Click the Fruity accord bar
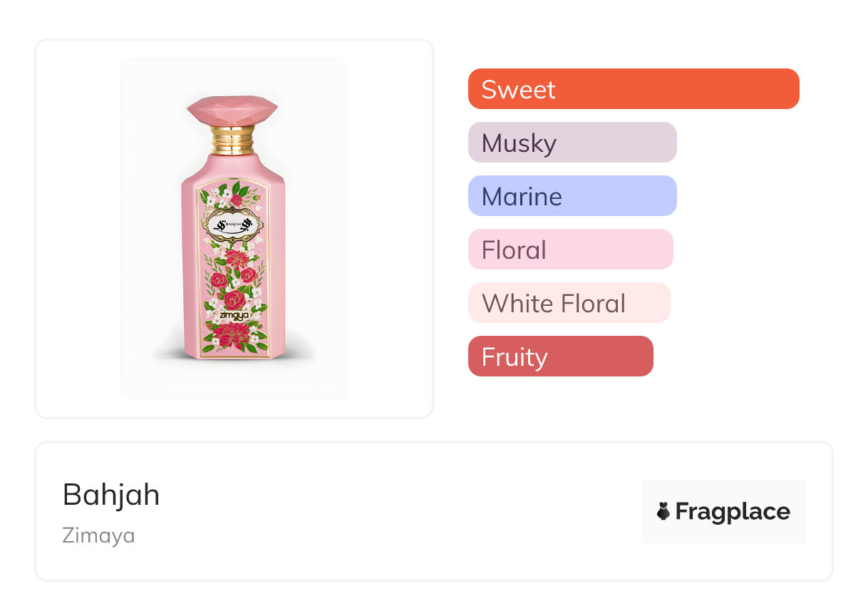The image size is (868, 616). tap(561, 356)
